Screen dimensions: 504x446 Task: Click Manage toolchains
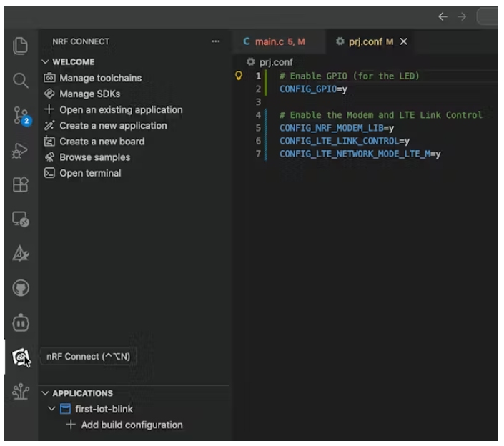[100, 78]
